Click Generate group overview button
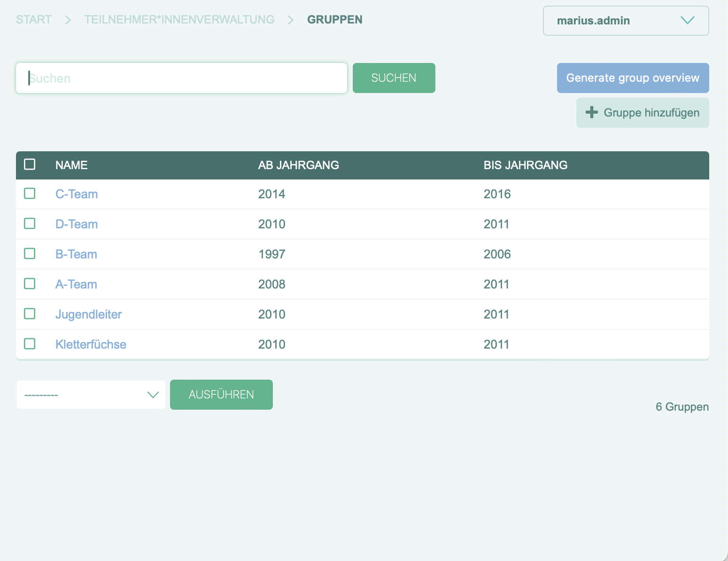 coord(633,78)
